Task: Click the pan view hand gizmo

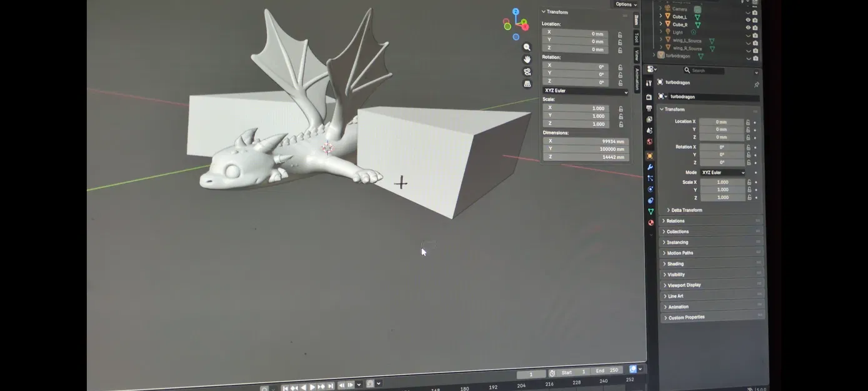Action: click(527, 59)
